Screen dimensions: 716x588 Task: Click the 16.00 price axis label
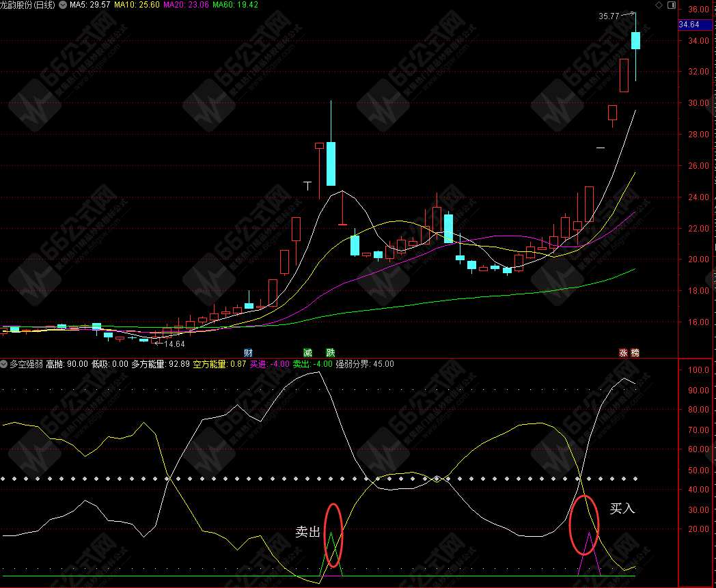pyautogui.click(x=699, y=322)
